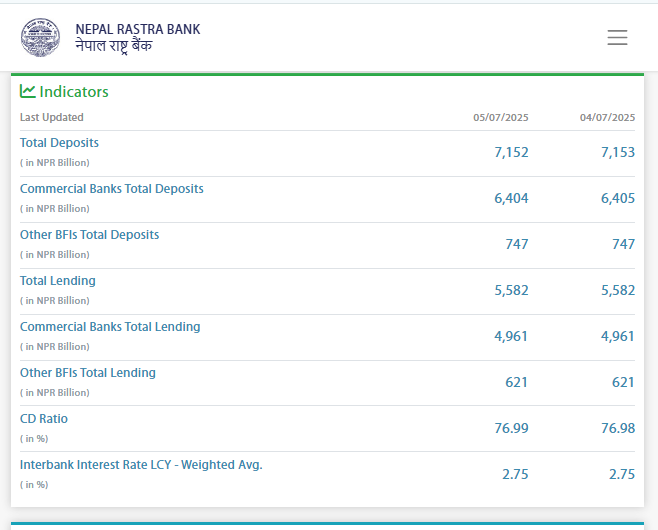Select Other BFIs Total Lending link
The height and width of the screenshot is (530, 658).
pyautogui.click(x=88, y=373)
